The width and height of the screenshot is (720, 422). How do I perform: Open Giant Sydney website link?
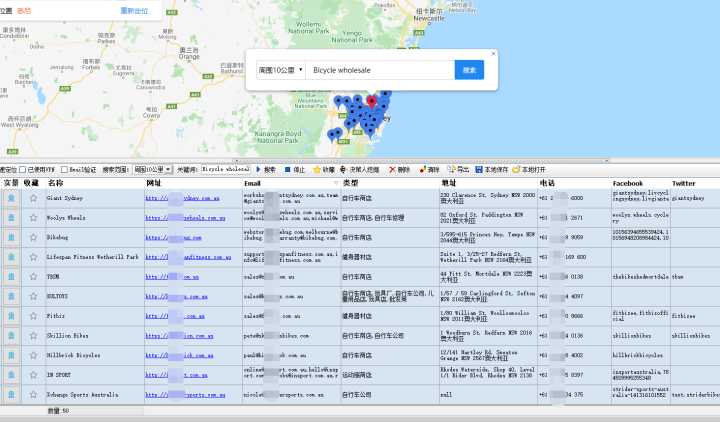tap(182, 198)
